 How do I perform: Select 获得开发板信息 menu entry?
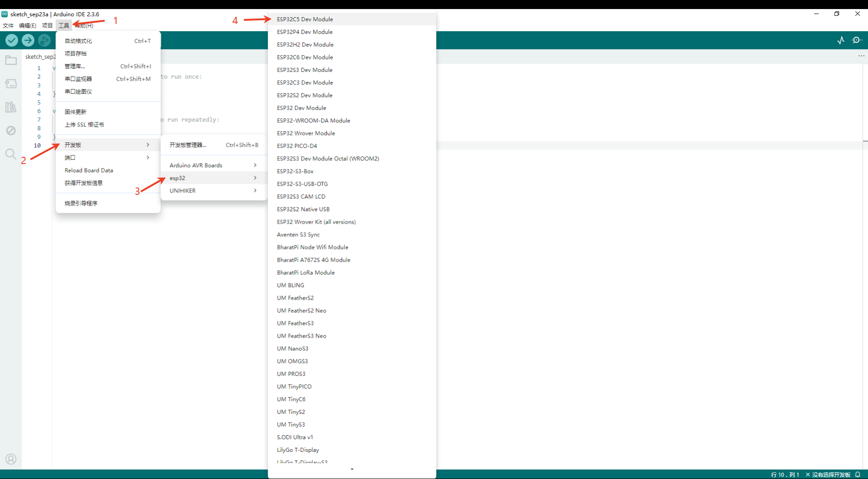coord(108,183)
